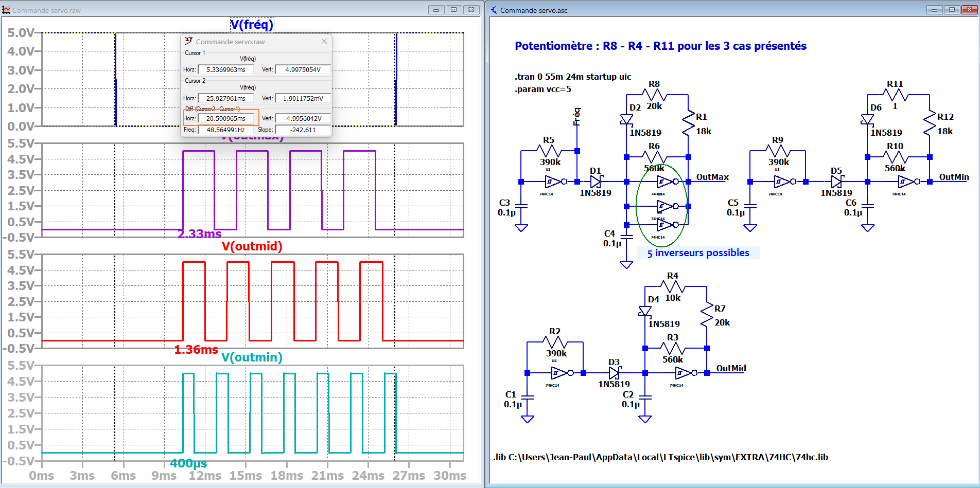Click the Diff Horz field showing 20.590965ms
The image size is (980, 488).
pos(226,118)
